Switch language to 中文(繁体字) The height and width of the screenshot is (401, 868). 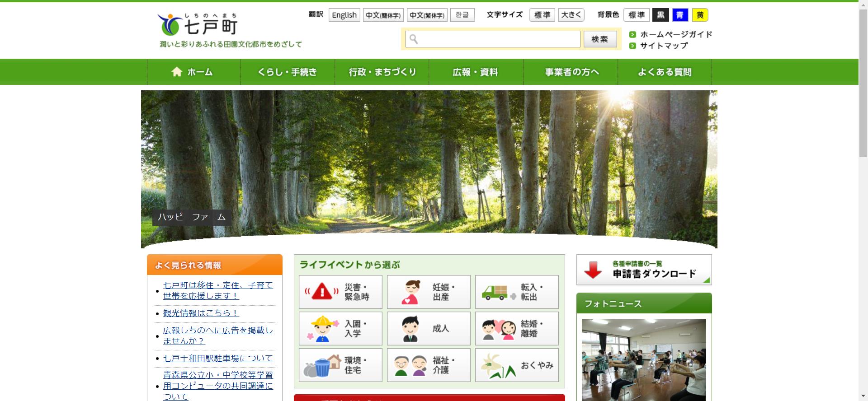pos(427,15)
